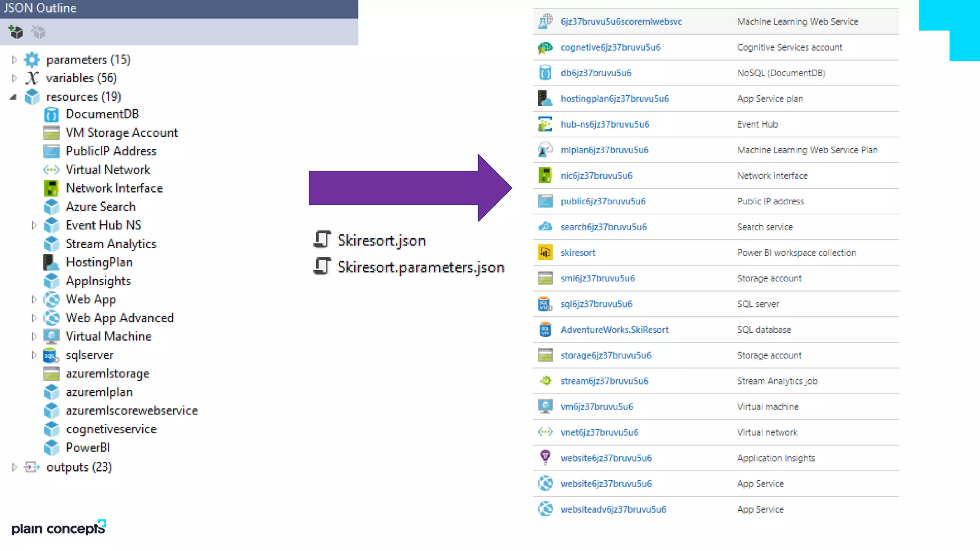Viewport: 980px width, 551px height.
Task: Expand the outputs (23) node
Action: [x=14, y=467]
